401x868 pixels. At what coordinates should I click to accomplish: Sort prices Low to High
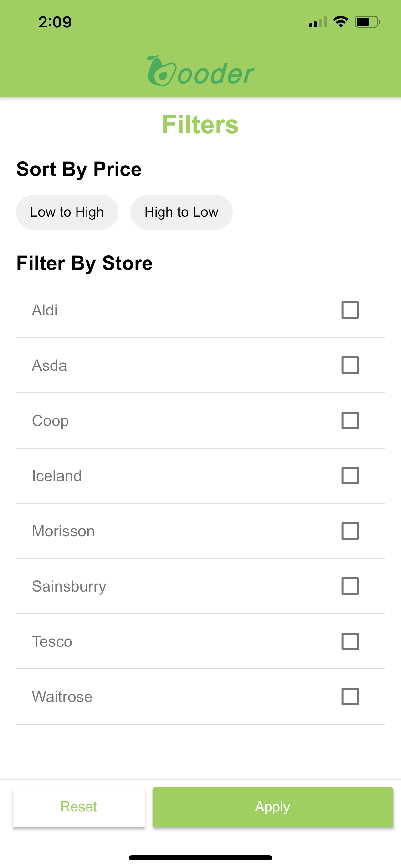[x=67, y=212]
